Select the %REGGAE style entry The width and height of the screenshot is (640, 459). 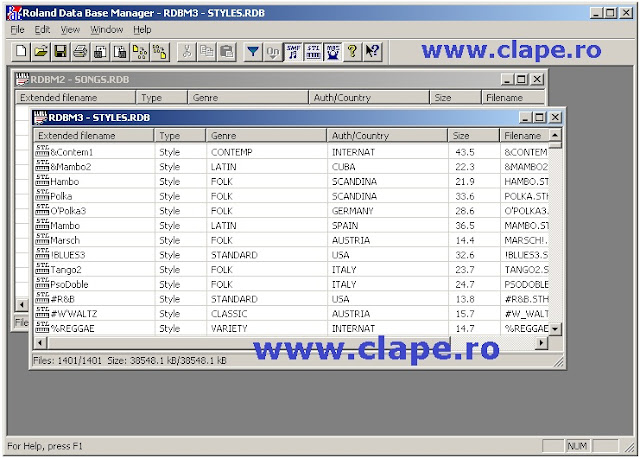(x=65, y=328)
